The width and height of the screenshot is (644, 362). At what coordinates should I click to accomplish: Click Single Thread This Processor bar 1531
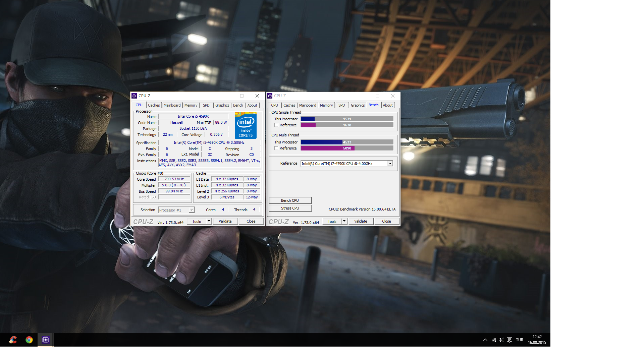(347, 119)
